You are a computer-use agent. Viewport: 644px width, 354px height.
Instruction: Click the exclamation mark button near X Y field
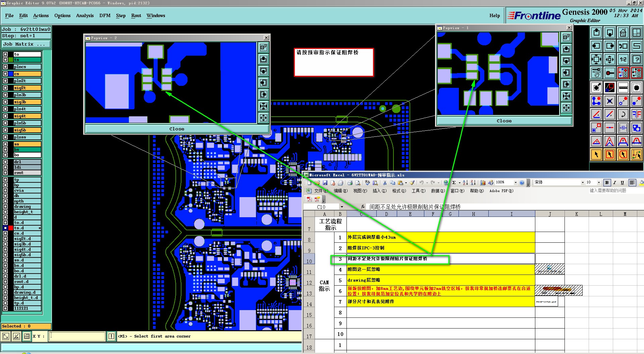point(111,336)
